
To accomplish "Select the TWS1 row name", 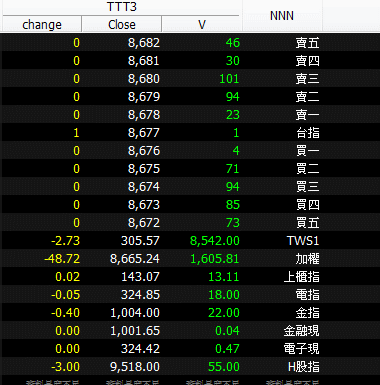I will pos(303,241).
